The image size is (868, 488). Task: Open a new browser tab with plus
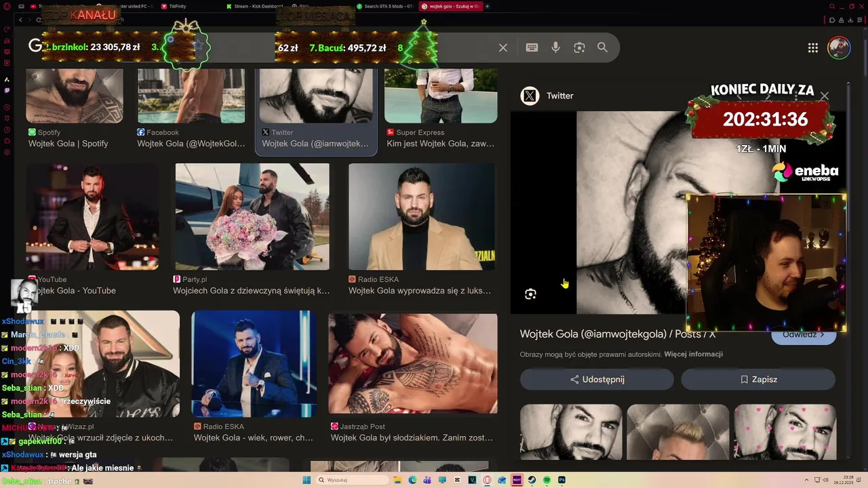pyautogui.click(x=488, y=6)
